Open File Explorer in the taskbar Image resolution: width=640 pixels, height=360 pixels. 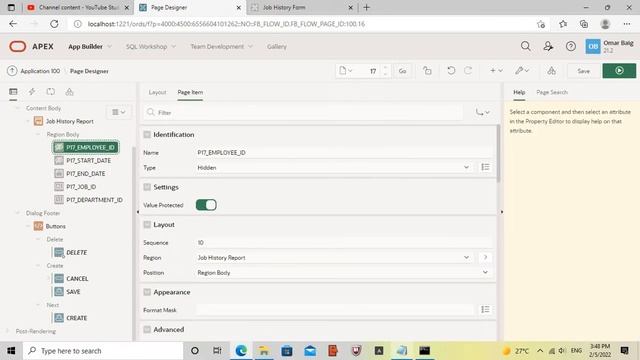pyautogui.click(x=264, y=351)
